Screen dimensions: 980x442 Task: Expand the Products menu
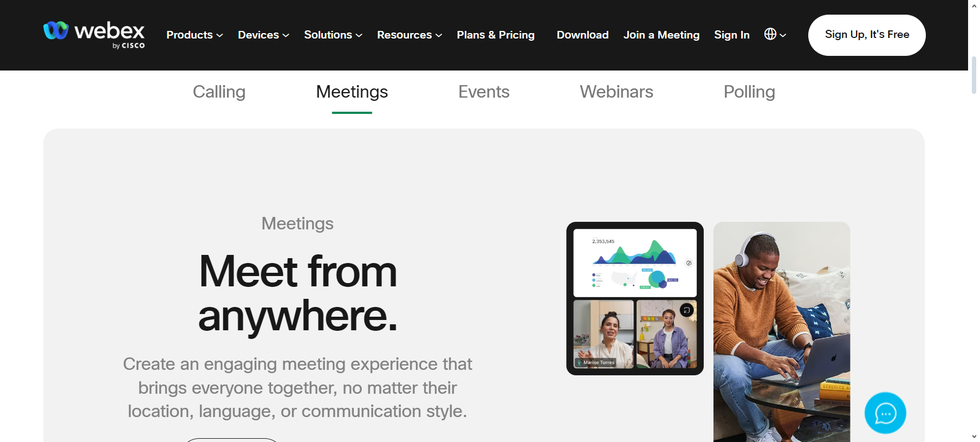(x=194, y=35)
